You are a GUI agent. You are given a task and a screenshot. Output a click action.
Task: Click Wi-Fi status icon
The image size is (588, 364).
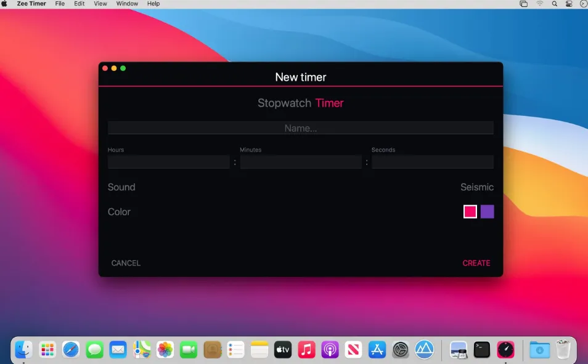pos(540,4)
